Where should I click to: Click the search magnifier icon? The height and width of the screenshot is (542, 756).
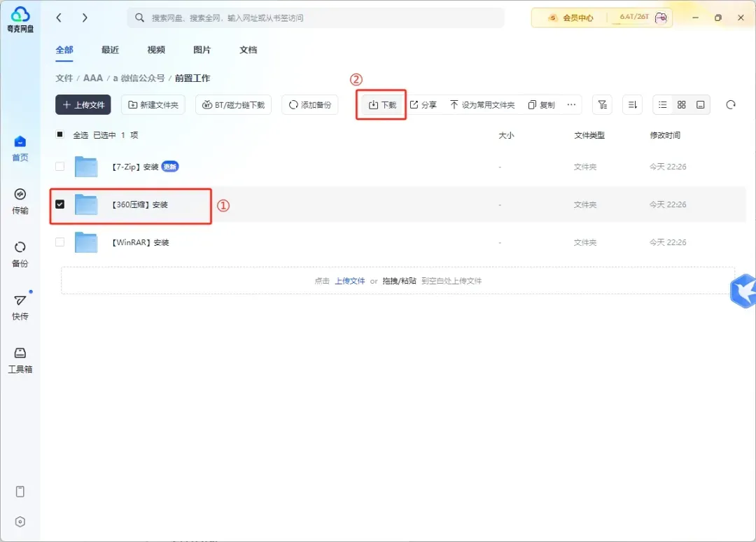point(139,18)
